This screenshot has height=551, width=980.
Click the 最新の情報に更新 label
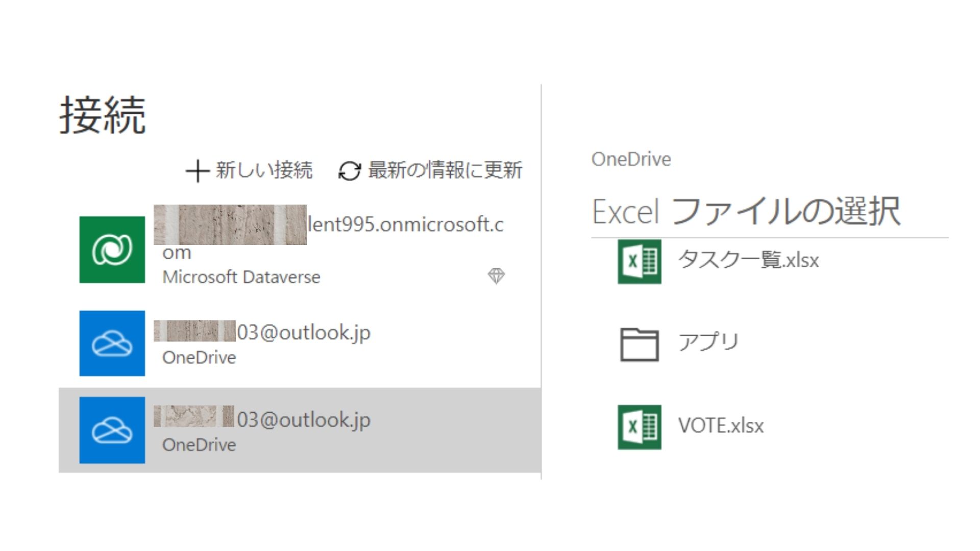(x=445, y=170)
